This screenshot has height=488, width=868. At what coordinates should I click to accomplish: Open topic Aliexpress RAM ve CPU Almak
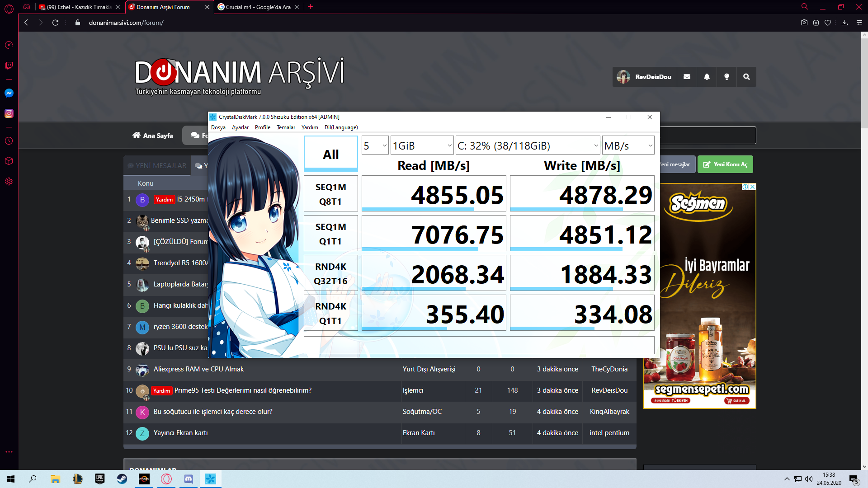(x=198, y=369)
